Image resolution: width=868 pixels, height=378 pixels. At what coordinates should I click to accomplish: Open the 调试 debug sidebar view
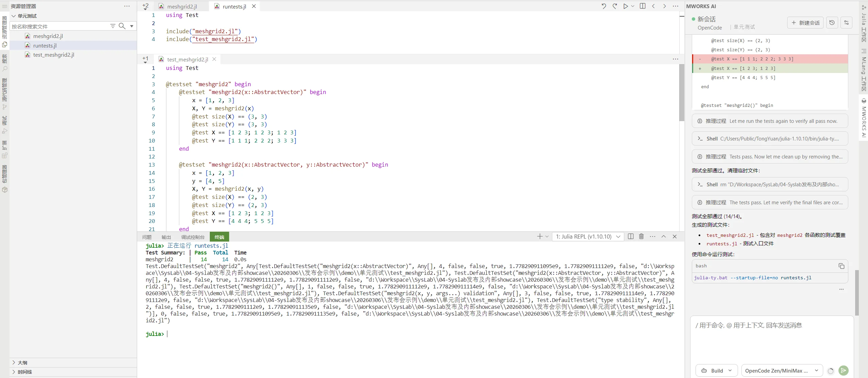pyautogui.click(x=4, y=125)
